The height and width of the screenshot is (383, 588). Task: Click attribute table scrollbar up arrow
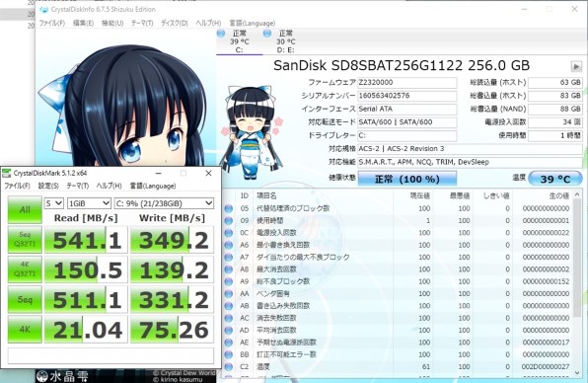pyautogui.click(x=577, y=194)
